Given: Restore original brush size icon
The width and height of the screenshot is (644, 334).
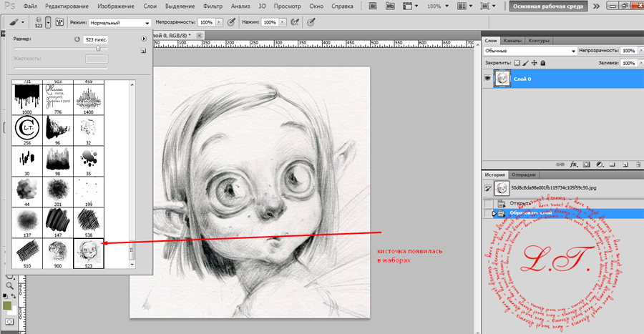Looking at the screenshot, I should point(77,39).
